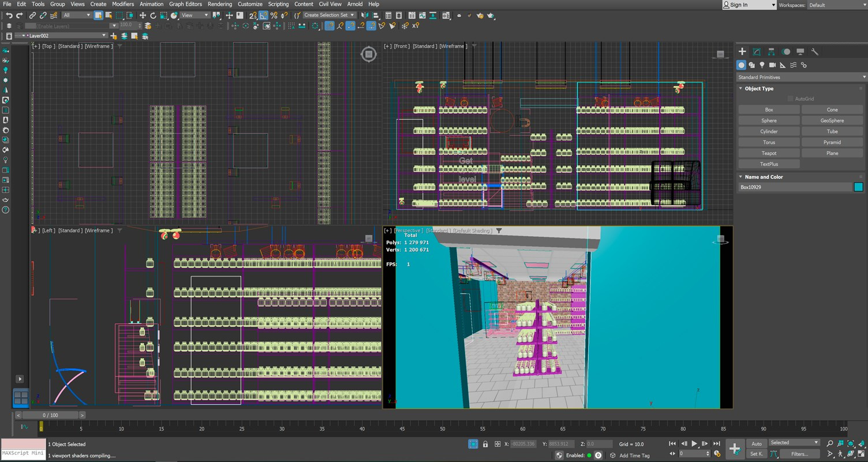Click the Filters... key filter button
The height and width of the screenshot is (462, 868).
click(799, 454)
